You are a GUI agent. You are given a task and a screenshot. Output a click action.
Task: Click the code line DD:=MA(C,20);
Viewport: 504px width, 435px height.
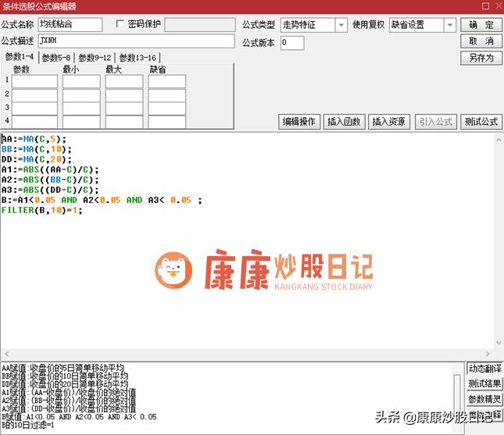37,159
